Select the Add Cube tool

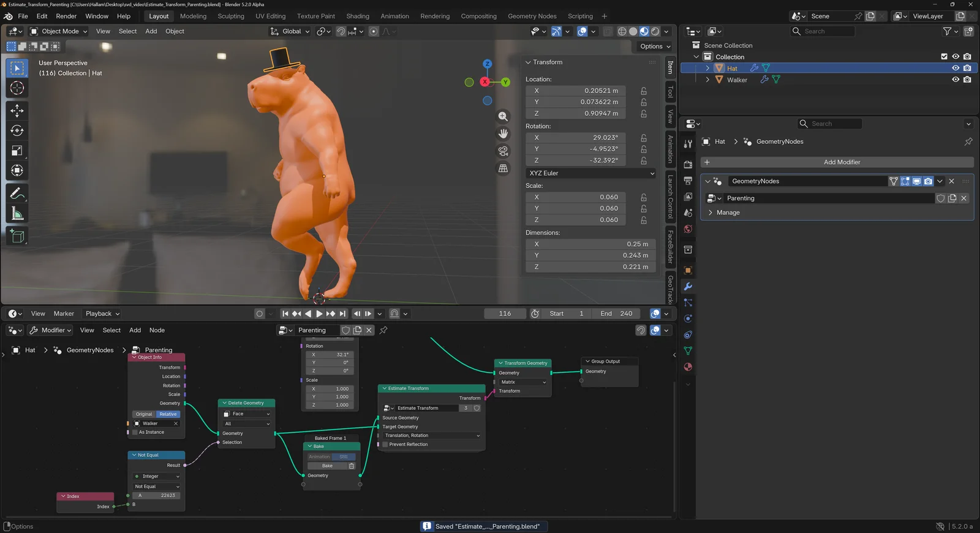17,236
